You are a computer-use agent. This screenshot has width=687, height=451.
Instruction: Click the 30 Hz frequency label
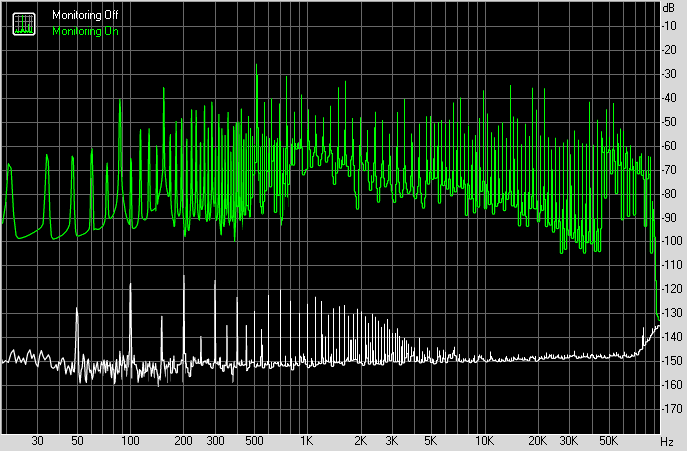38,440
